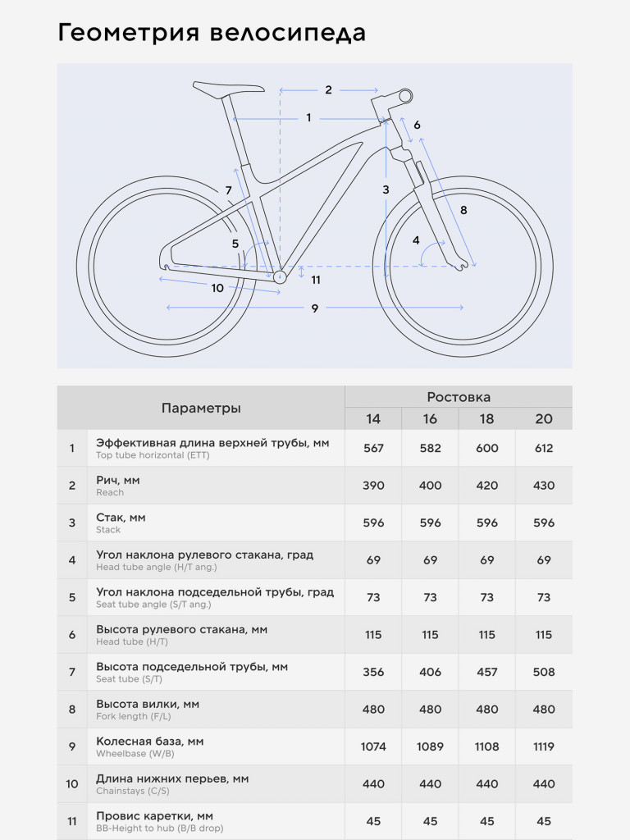Click the bike saddle in the diagram

pos(229,88)
